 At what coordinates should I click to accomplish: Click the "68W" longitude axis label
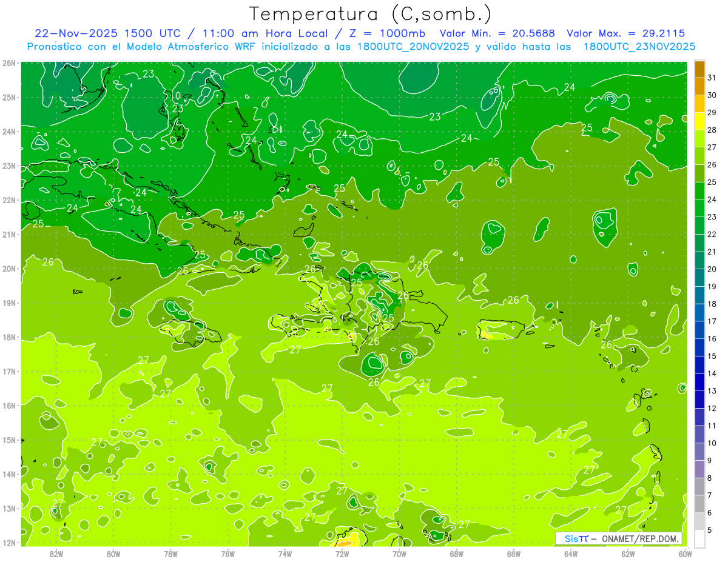click(x=457, y=554)
